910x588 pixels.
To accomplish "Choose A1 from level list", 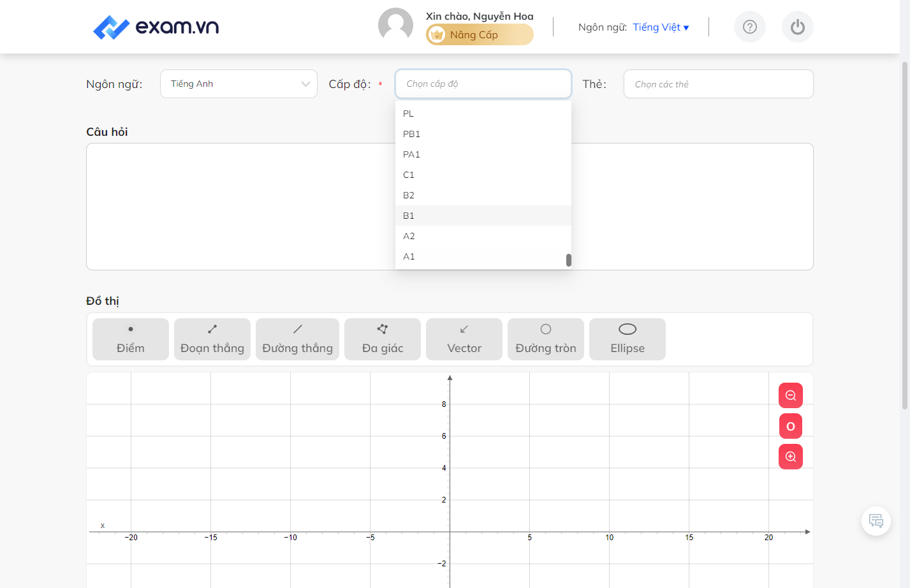I will [x=483, y=256].
